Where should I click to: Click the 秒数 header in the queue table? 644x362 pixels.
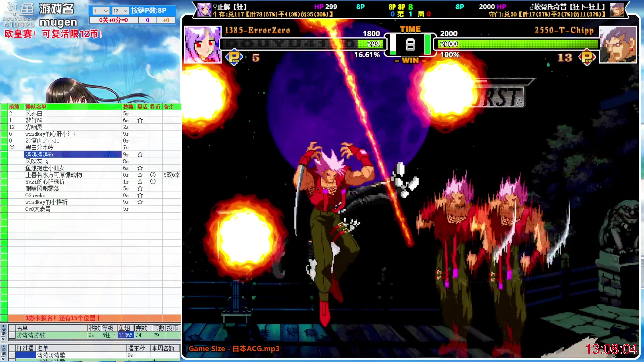128,107
